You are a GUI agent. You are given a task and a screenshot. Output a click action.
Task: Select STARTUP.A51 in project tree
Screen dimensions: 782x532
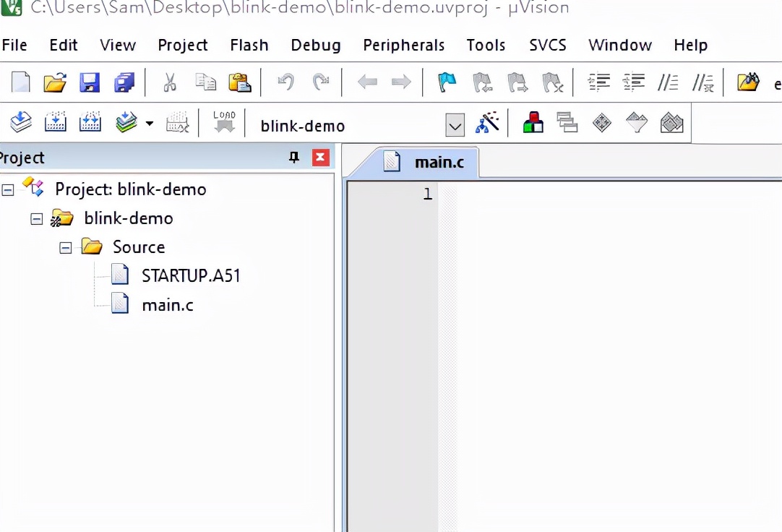[x=191, y=275]
